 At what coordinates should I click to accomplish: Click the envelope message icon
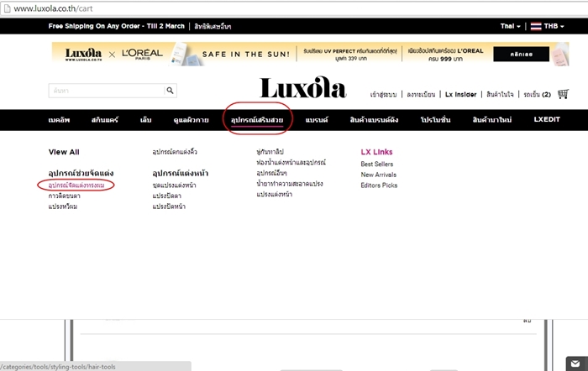click(575, 363)
